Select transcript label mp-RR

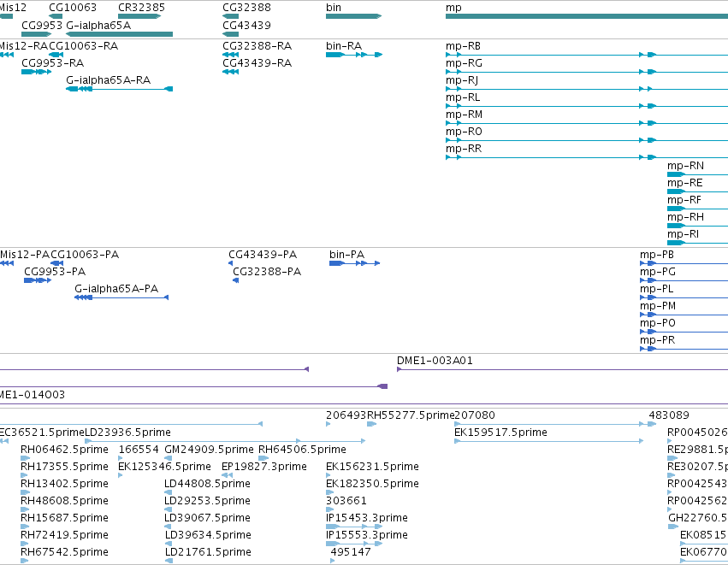[x=464, y=149]
